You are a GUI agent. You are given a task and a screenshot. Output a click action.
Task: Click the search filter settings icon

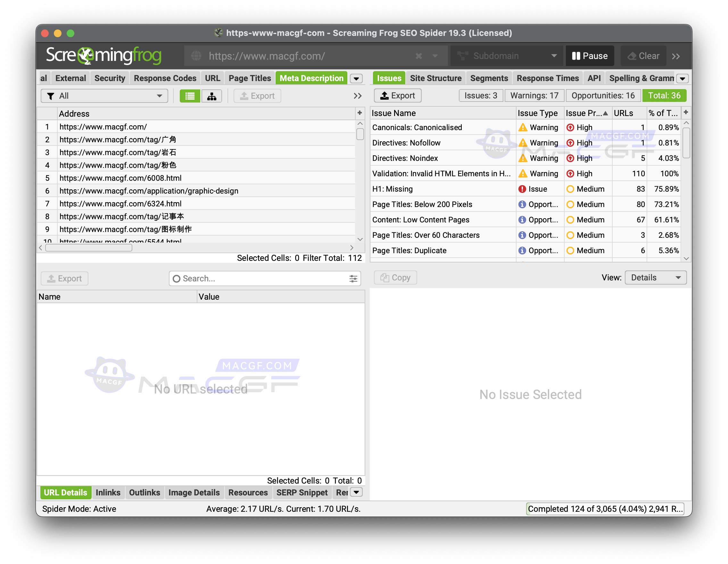tap(353, 279)
